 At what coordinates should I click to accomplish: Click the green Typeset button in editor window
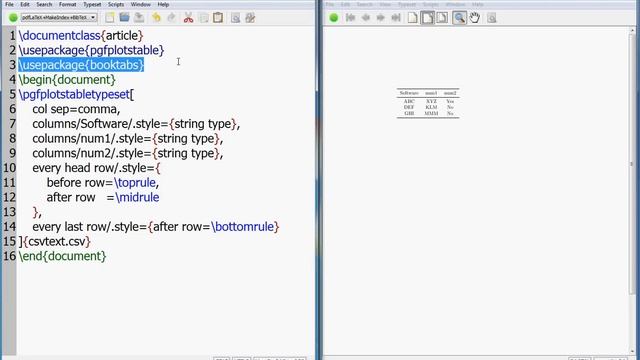[x=13, y=18]
